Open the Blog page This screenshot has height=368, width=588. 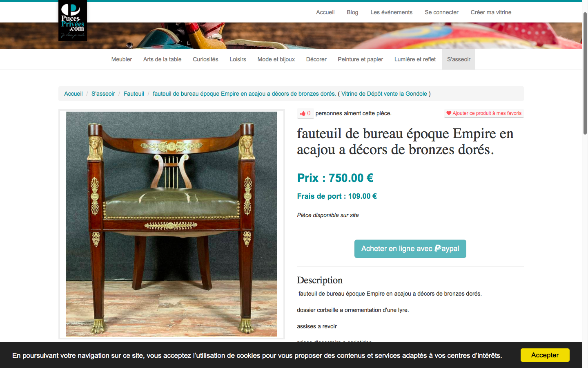[x=352, y=12]
